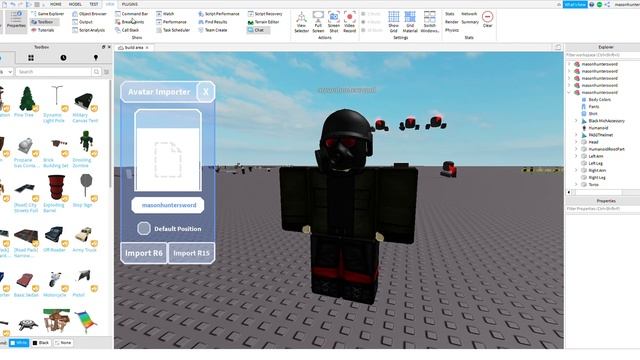This screenshot has height=360, width=640.
Task: Open Script Recovery window
Action: coord(265,13)
